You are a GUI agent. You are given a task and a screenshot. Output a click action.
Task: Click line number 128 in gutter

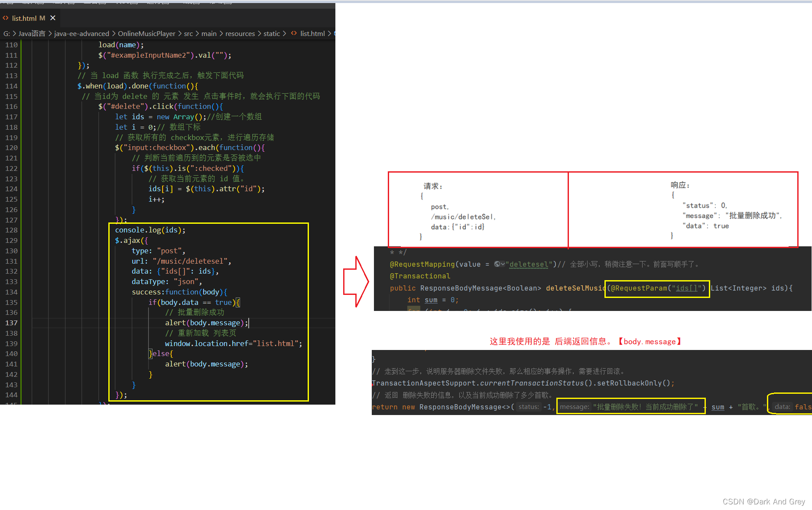point(11,230)
